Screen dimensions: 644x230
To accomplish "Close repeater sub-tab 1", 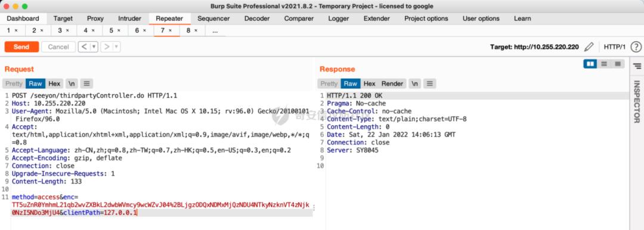I will (x=16, y=30).
